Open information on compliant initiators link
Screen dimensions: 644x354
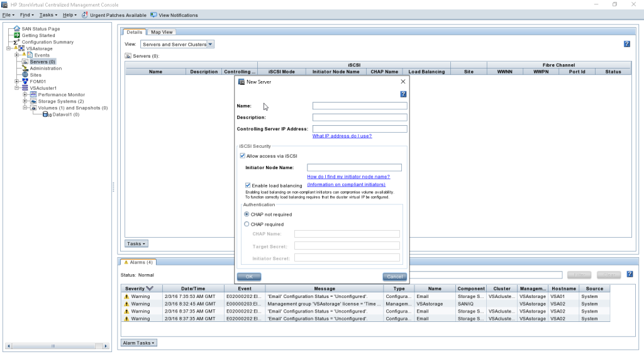click(347, 184)
